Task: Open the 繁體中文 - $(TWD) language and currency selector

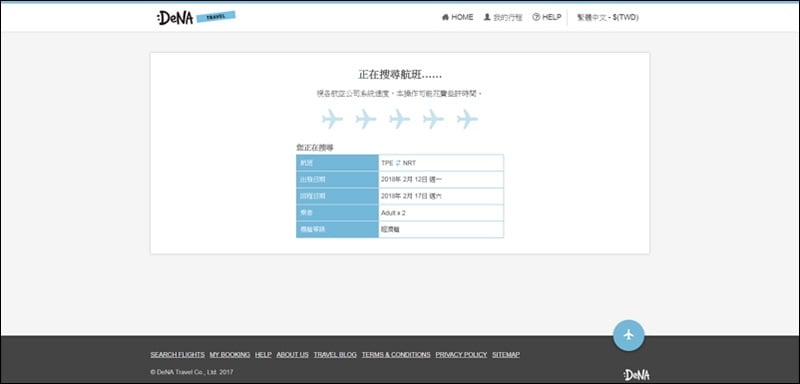Action: pyautogui.click(x=608, y=17)
